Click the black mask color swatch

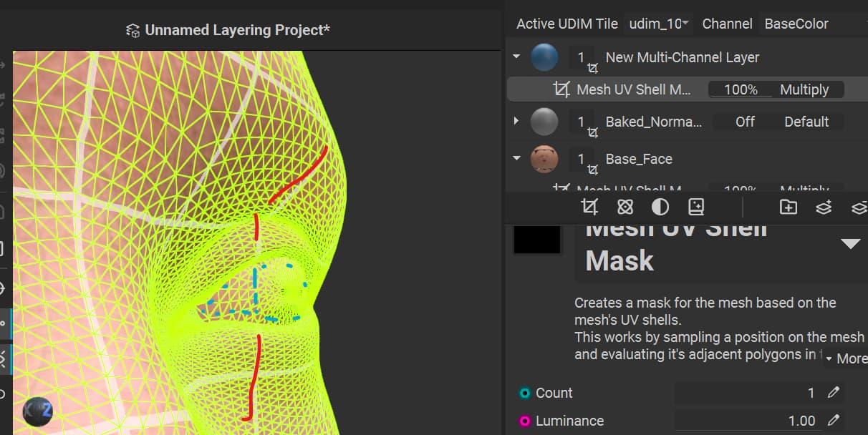tap(537, 240)
